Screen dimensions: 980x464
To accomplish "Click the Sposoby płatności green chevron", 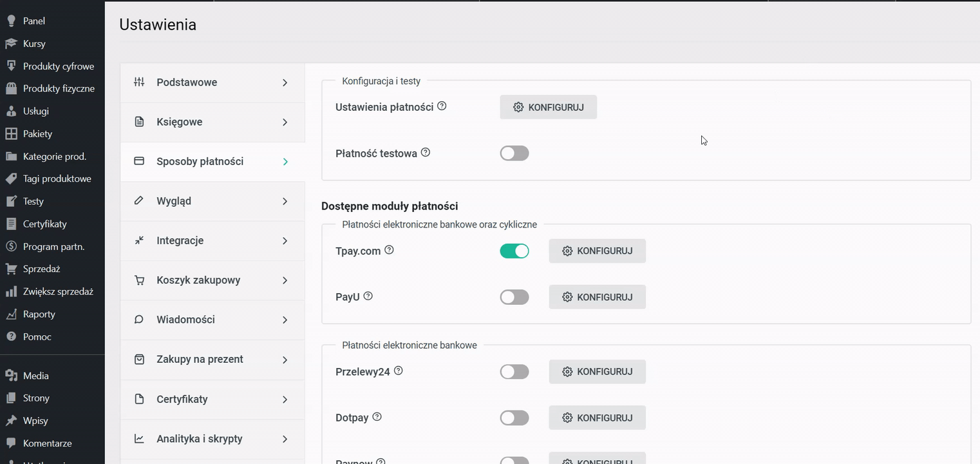I will [285, 162].
